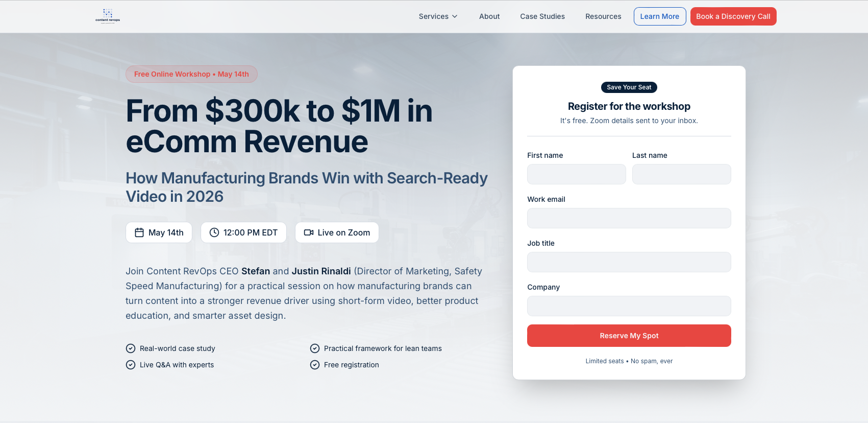
Task: Focus the Last name input field
Action: (682, 174)
